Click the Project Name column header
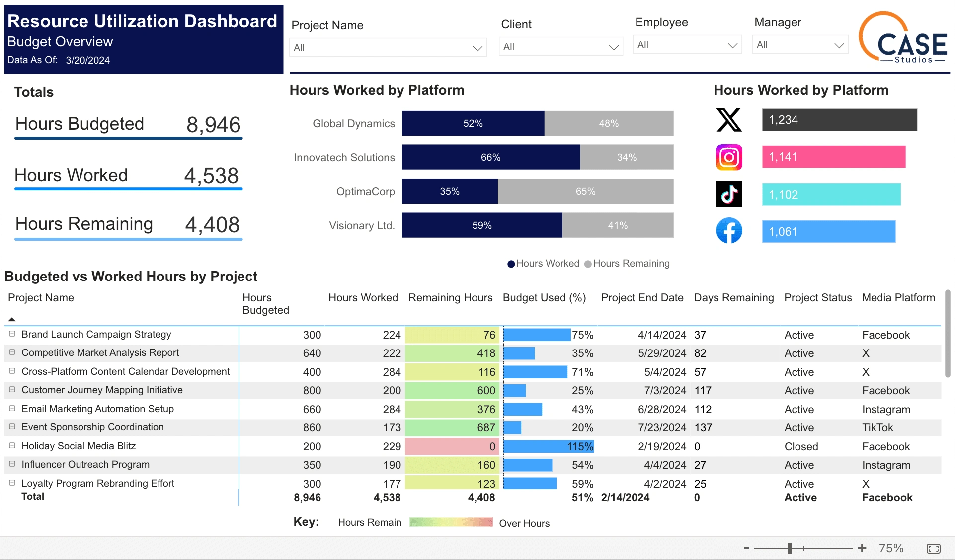Image resolution: width=955 pixels, height=560 pixels. [x=41, y=298]
